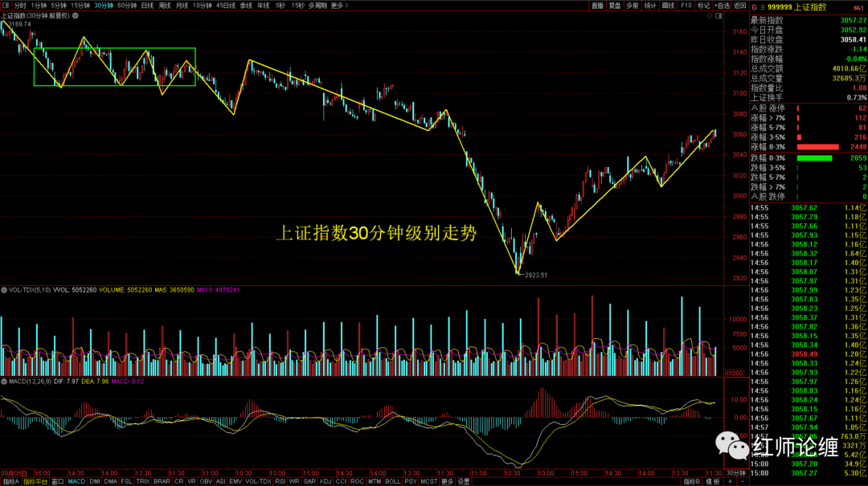
Task: Select the KDJ indicator tab
Action: [x=325, y=481]
